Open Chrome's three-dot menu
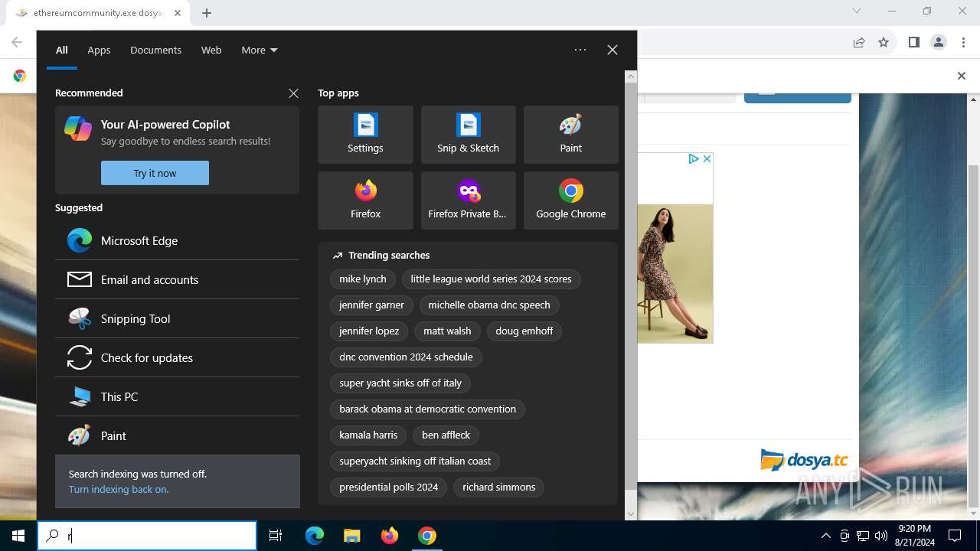Screen dimensions: 980x551 (963, 42)
